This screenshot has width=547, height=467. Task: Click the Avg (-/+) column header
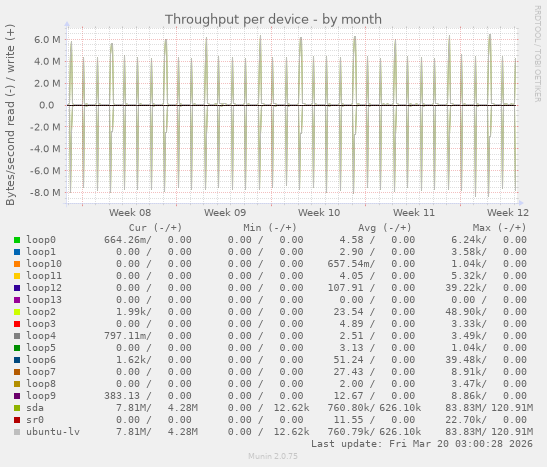point(385,228)
